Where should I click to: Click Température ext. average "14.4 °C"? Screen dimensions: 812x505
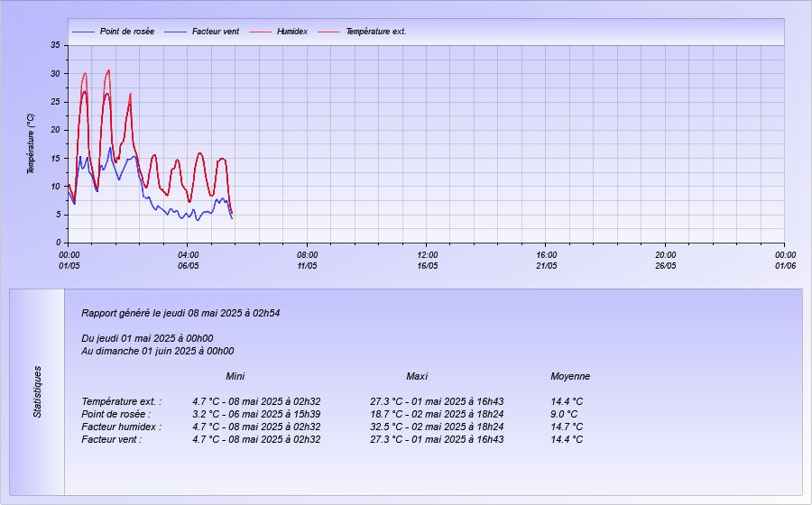coord(567,401)
